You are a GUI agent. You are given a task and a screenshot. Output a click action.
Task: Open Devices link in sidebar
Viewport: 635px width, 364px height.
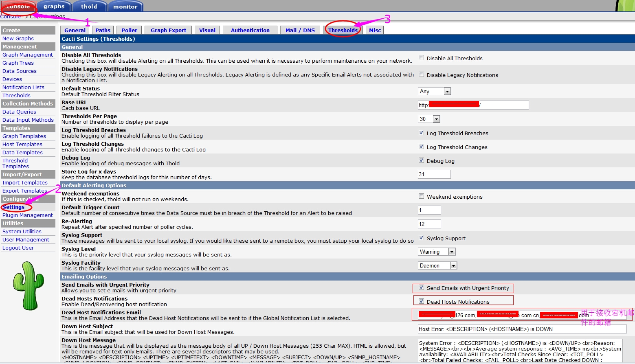(12, 79)
